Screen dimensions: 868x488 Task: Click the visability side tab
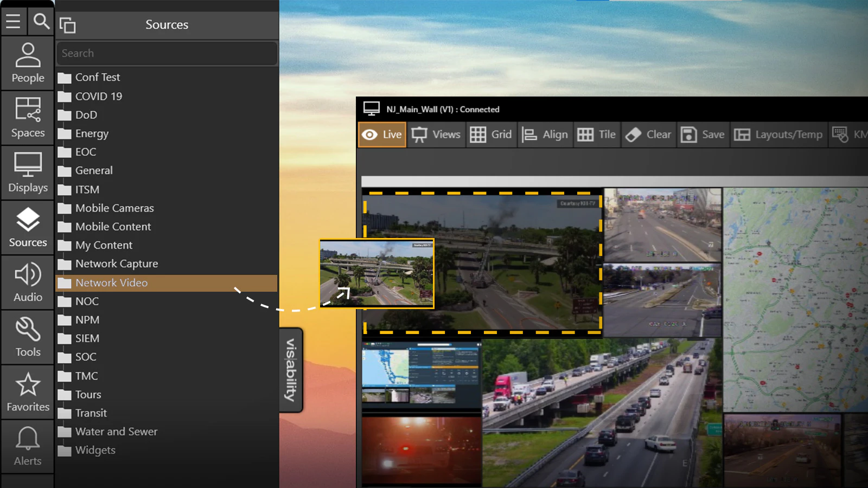[x=291, y=369]
